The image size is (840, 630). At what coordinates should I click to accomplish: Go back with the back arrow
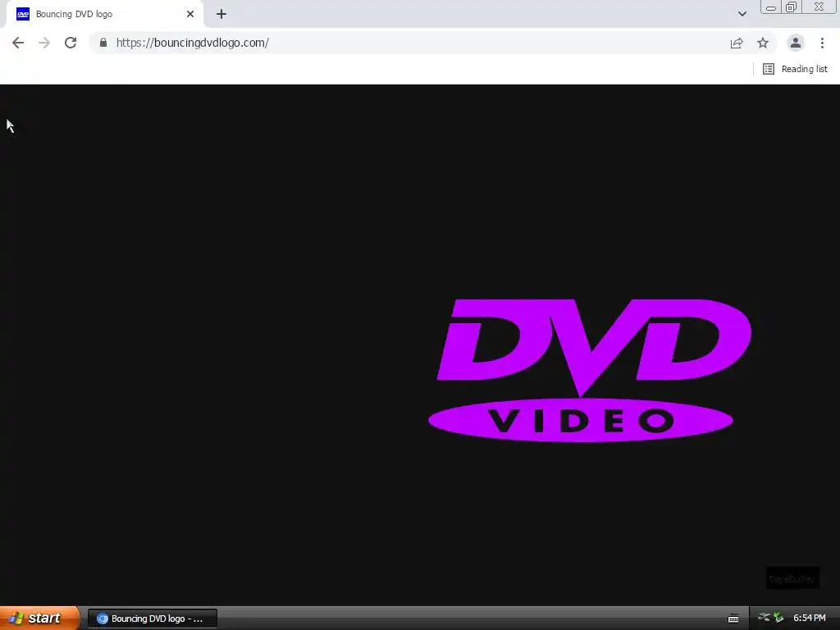click(x=18, y=43)
